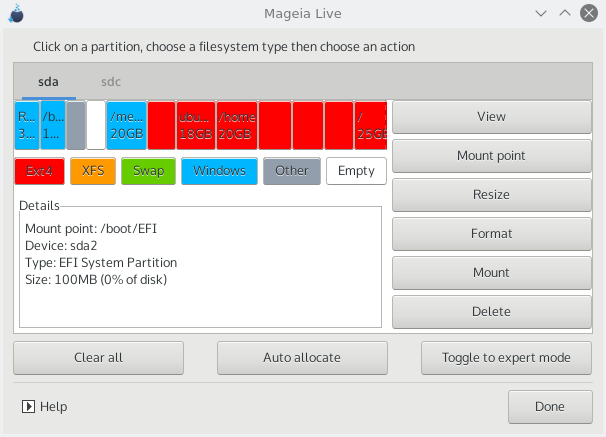The image size is (606, 437).
Task: Format the selected partition
Action: click(x=491, y=234)
